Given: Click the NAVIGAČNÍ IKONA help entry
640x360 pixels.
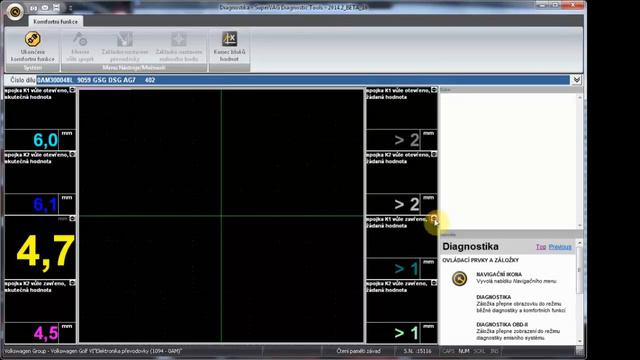Looking at the screenshot, I should click(499, 274).
